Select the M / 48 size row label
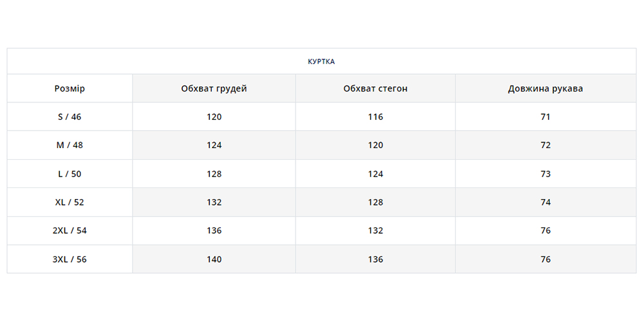Image resolution: width=644 pixels, height=322 pixels. (x=70, y=146)
